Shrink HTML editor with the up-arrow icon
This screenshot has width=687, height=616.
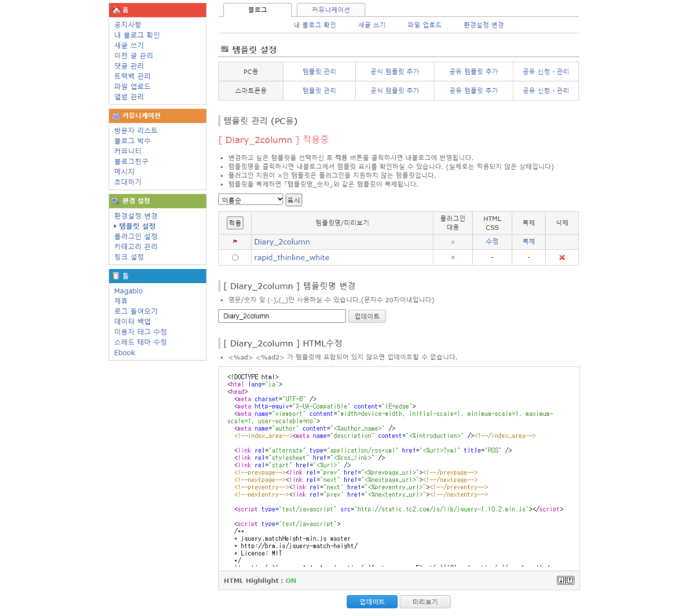[x=570, y=580]
